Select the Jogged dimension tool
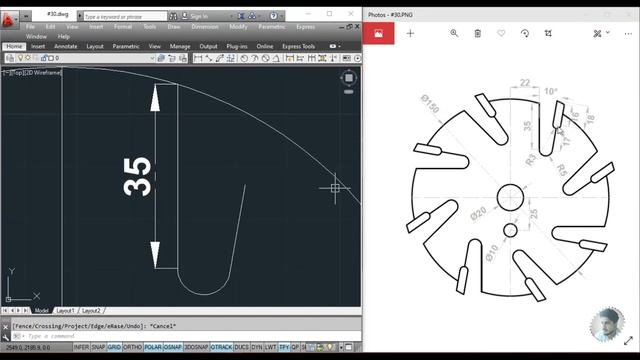This screenshot has width=640, height=360. coord(255,58)
